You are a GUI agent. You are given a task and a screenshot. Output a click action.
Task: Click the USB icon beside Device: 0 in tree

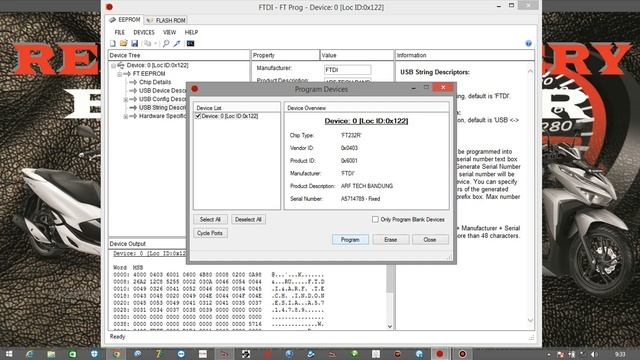pyautogui.click(x=121, y=65)
